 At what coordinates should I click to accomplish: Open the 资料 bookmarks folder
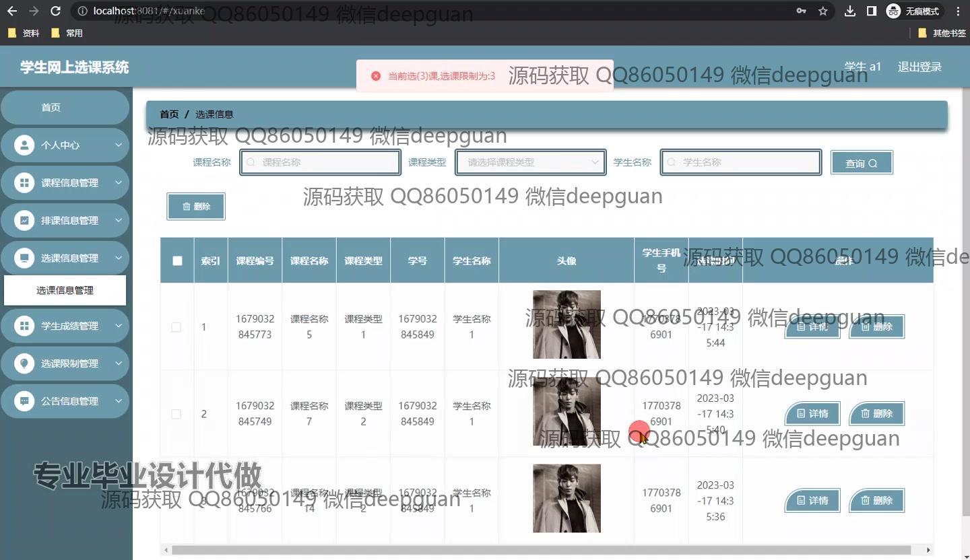tap(24, 33)
